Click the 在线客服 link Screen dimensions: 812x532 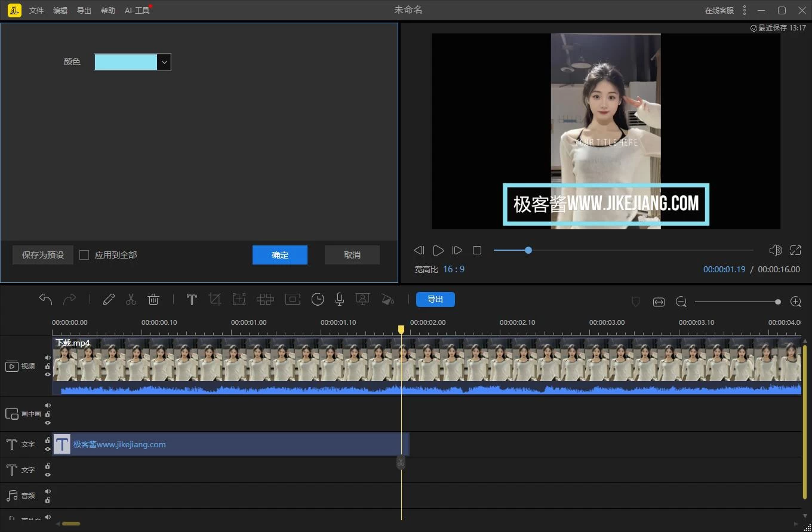(x=719, y=11)
